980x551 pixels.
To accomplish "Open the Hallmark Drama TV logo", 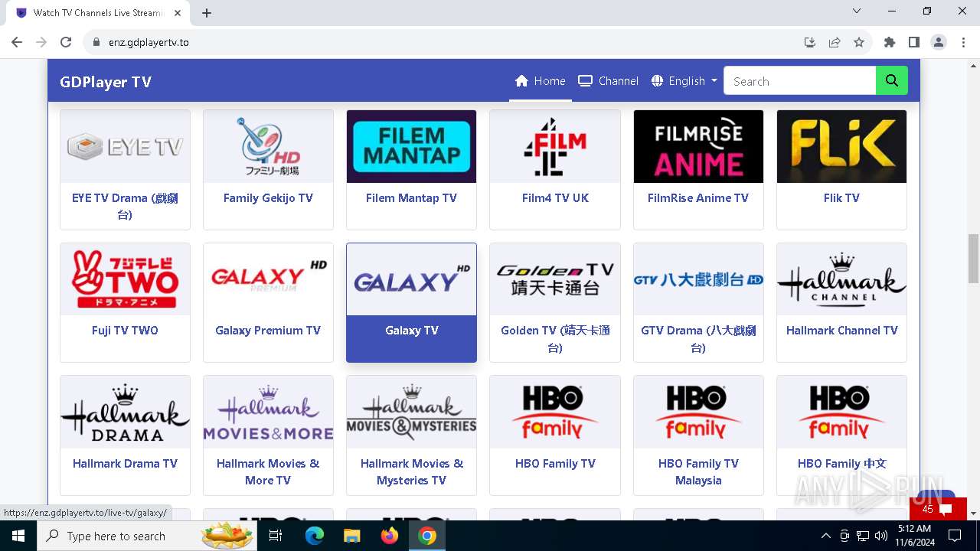I will [x=125, y=412].
